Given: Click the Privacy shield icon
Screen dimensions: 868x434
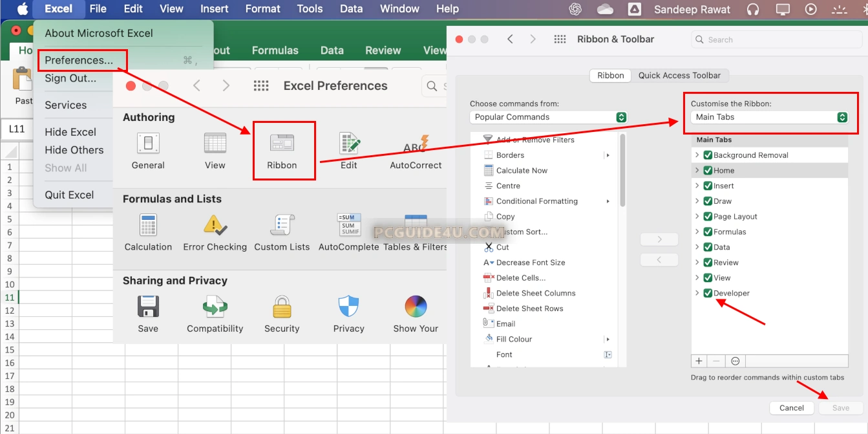Looking at the screenshot, I should (x=348, y=307).
